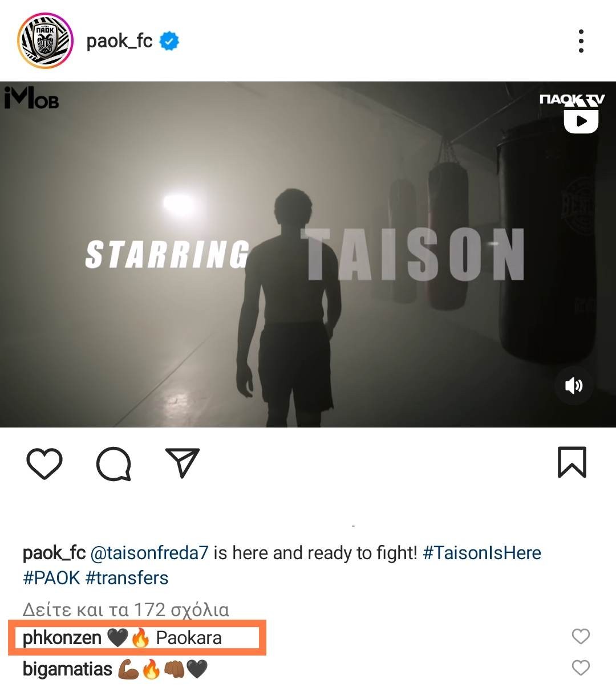Open the #transfers hashtag
Viewport: 616px width, 692px height.
coord(127,578)
